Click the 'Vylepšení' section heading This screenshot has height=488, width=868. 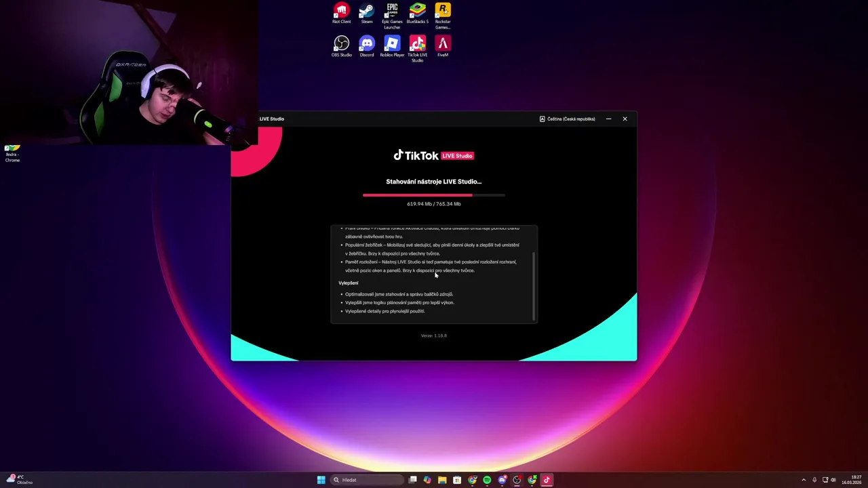coord(349,283)
